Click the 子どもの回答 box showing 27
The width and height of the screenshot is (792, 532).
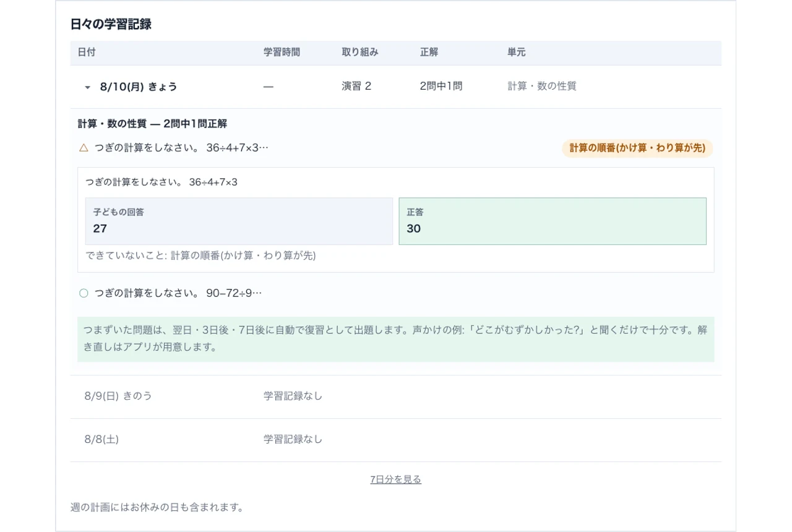[x=239, y=221]
